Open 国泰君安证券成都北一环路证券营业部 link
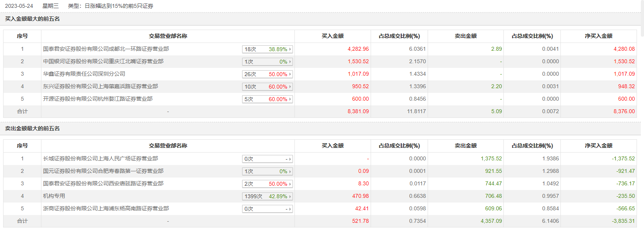This screenshot has height=231, width=644. (106, 49)
